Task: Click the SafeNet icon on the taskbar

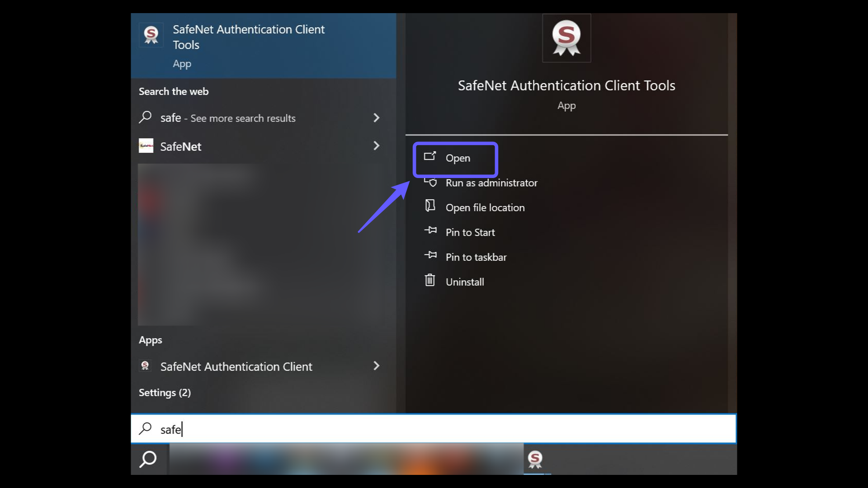Action: coord(536,459)
